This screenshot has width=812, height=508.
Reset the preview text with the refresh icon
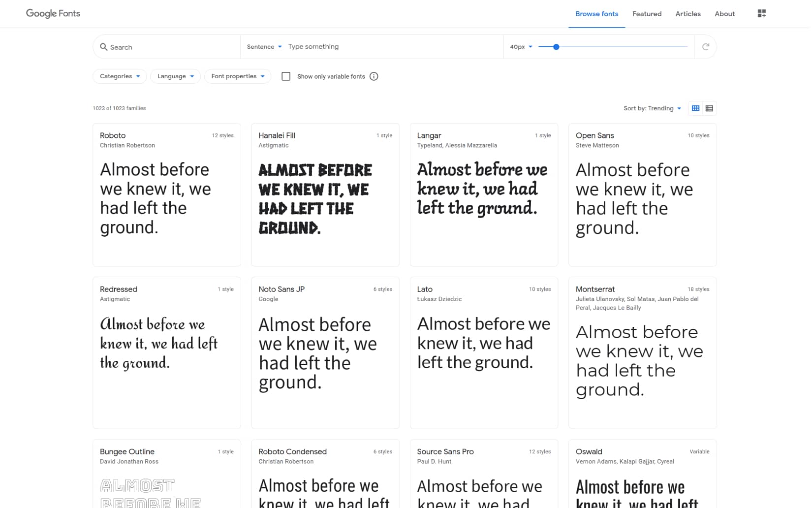pos(706,46)
